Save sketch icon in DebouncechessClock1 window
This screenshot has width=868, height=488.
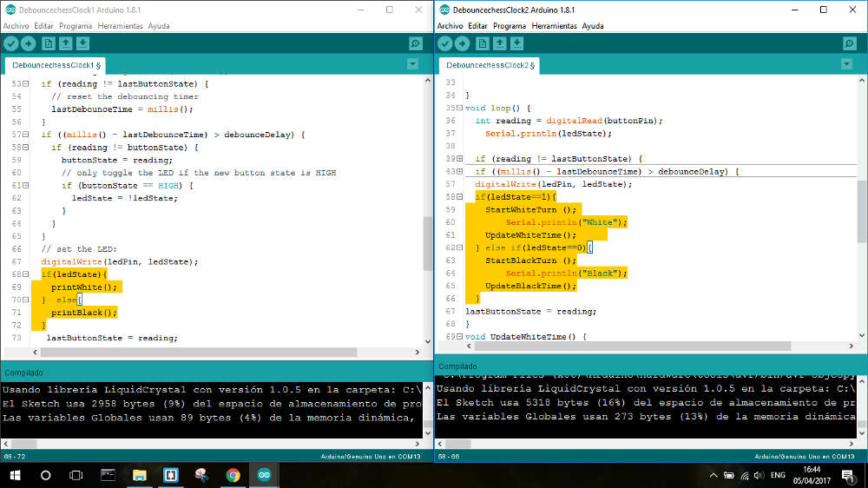click(x=82, y=43)
